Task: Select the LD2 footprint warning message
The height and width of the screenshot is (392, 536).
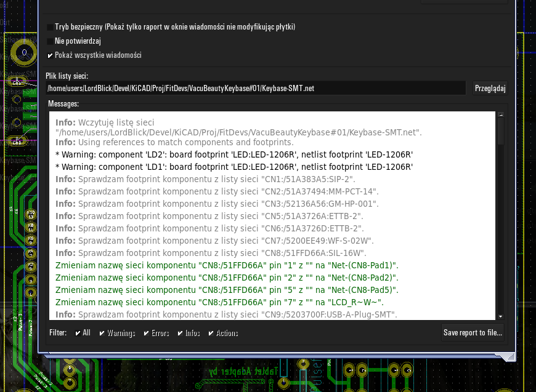Action: point(234,154)
